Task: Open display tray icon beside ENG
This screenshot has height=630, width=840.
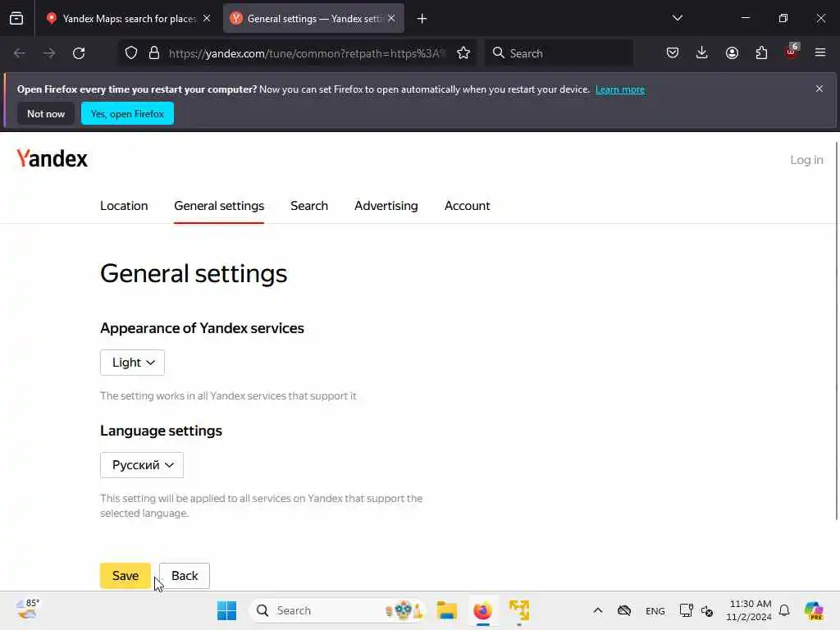Action: click(687, 610)
